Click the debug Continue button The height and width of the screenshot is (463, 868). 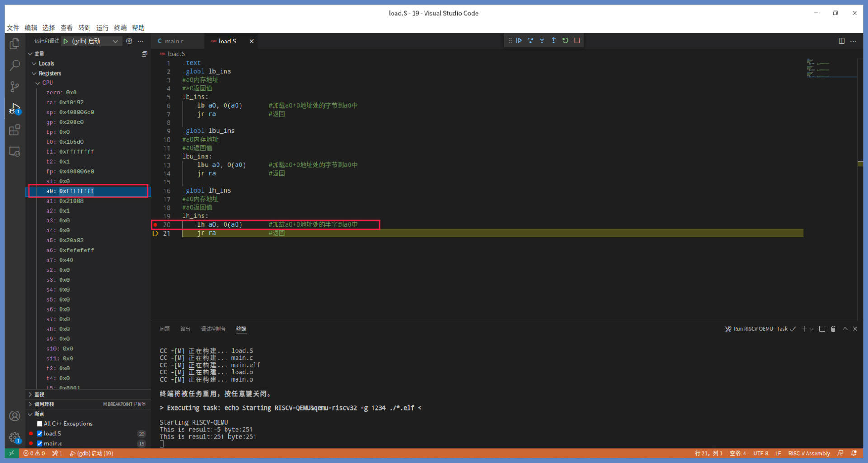(519, 41)
